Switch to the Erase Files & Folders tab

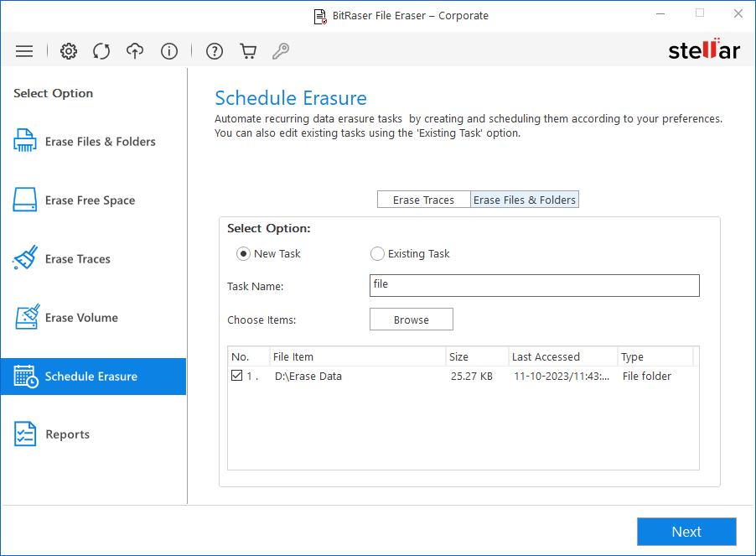click(525, 200)
